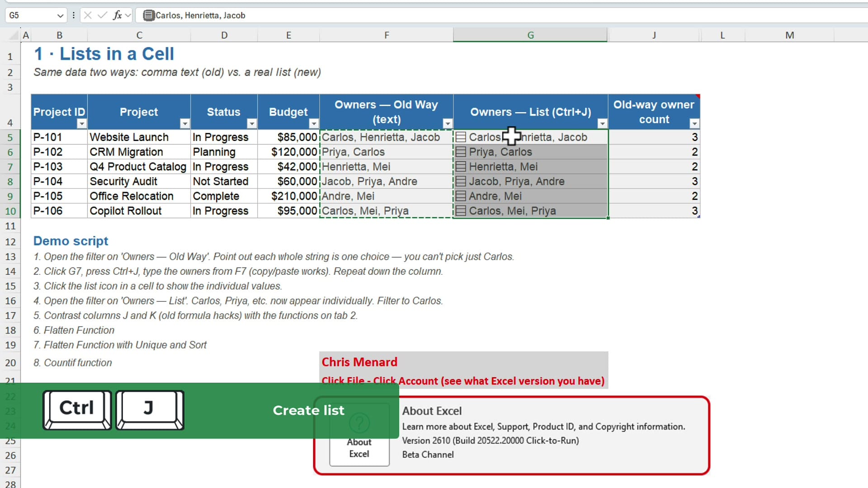Click the Demo script heading
This screenshot has height=488, width=868.
71,241
